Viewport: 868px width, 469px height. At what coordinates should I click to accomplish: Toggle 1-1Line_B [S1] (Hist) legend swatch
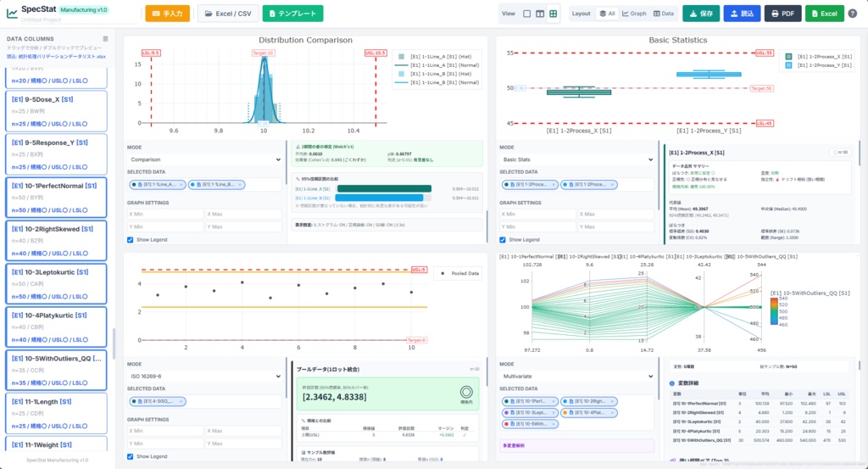[x=401, y=74]
